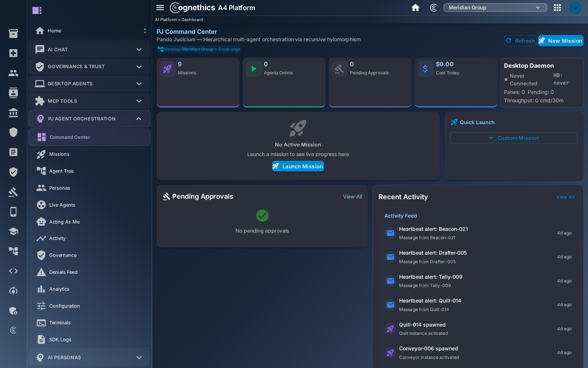
Task: Open Missions in sidebar
Action: coord(89,154)
